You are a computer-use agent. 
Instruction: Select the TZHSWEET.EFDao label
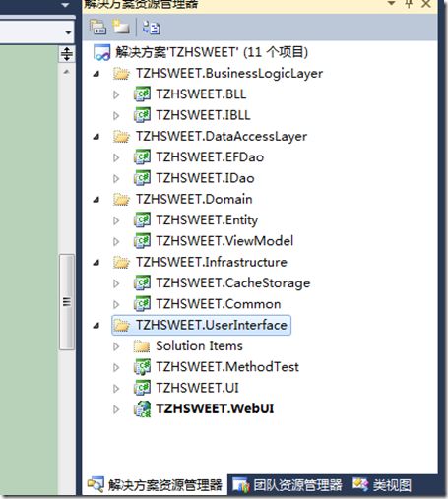click(x=210, y=157)
